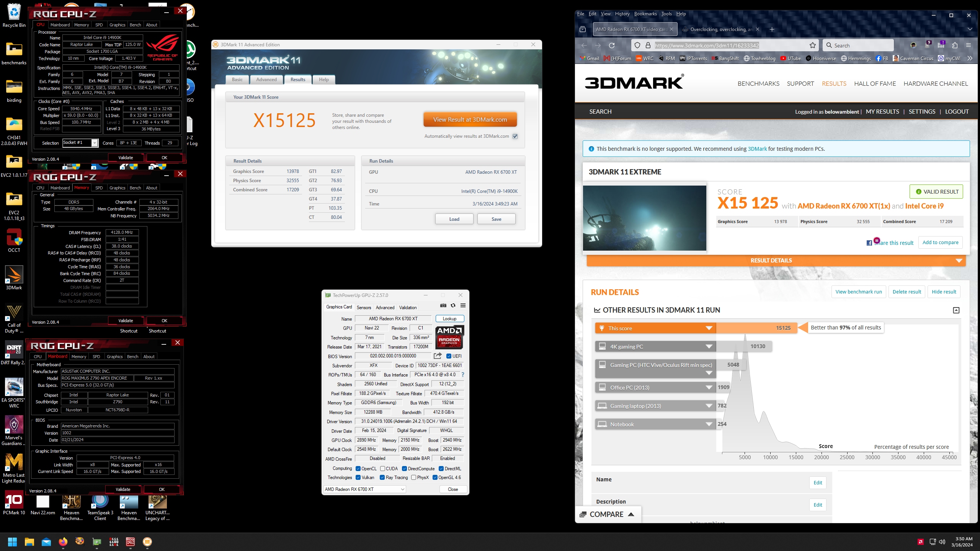Screen dimensions: 980x551
Task: Click the AMD software tray icon
Action: tap(921, 542)
